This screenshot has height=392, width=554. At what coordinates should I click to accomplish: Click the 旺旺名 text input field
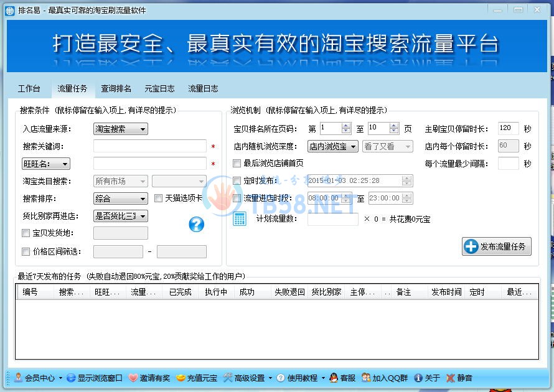click(x=150, y=164)
